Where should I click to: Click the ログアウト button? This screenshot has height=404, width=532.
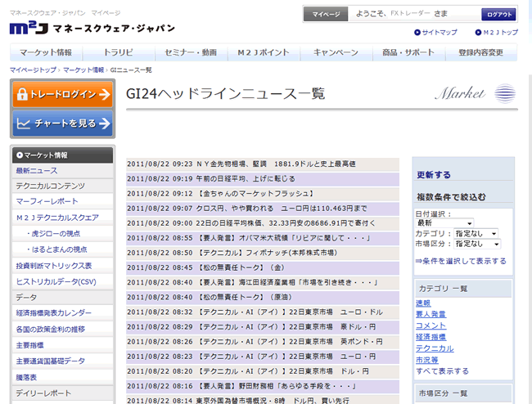pos(498,14)
